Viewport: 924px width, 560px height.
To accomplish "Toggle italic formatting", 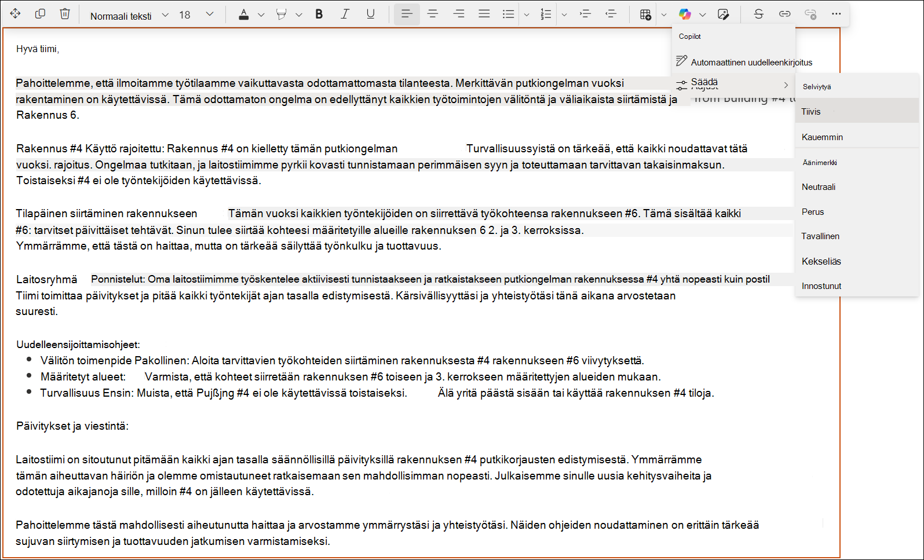I will pos(345,14).
